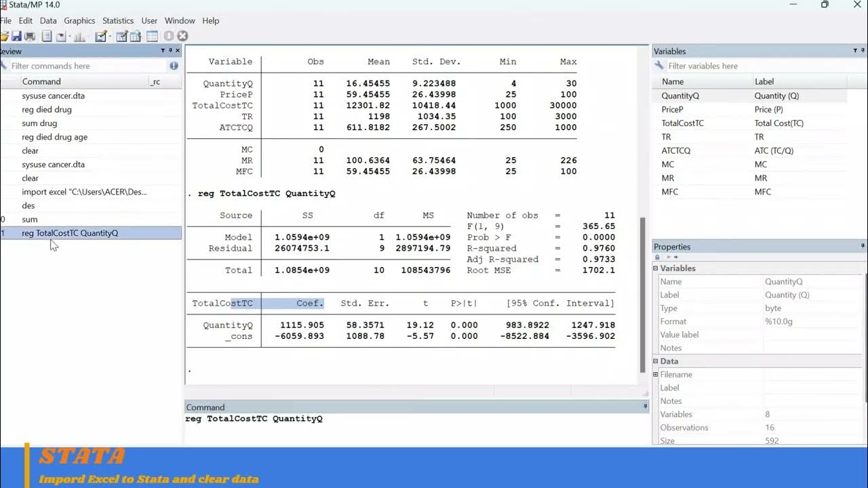
Task: Open the Data menu
Action: (48, 21)
